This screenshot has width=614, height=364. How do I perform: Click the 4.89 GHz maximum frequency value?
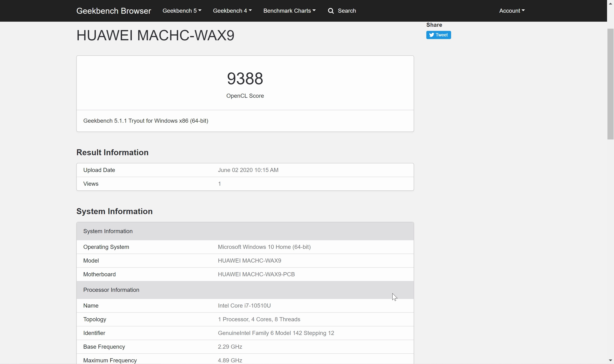tap(230, 360)
